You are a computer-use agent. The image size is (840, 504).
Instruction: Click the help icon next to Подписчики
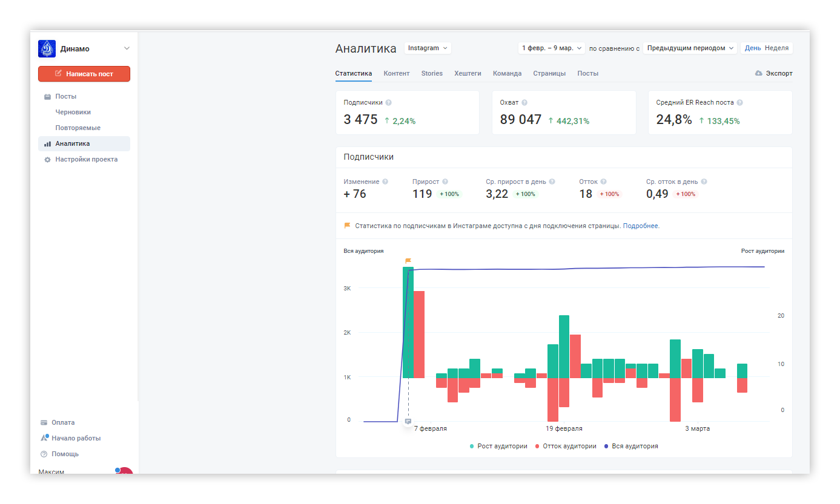[x=389, y=103]
